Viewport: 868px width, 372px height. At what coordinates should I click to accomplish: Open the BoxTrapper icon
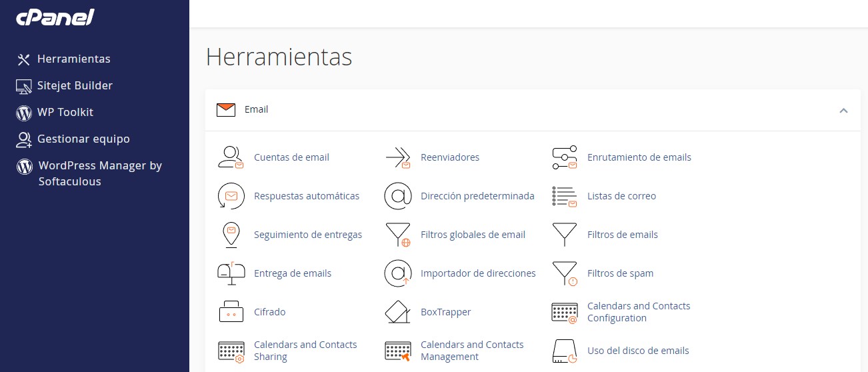398,312
